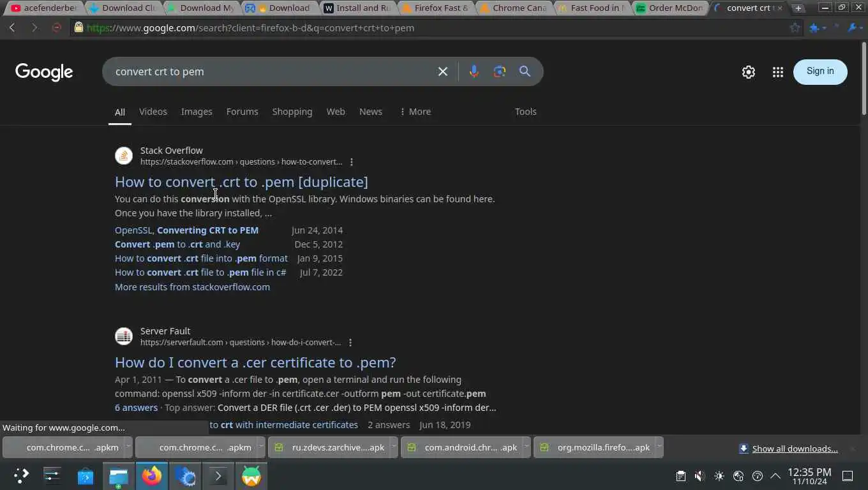Go forward in browser history
Image resolution: width=868 pixels, height=490 pixels.
[34, 27]
